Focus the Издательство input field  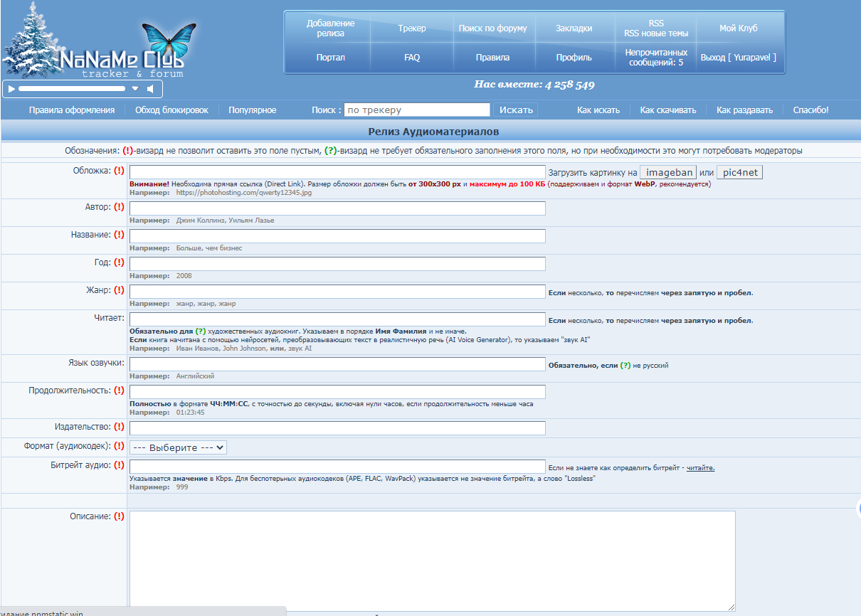point(337,428)
